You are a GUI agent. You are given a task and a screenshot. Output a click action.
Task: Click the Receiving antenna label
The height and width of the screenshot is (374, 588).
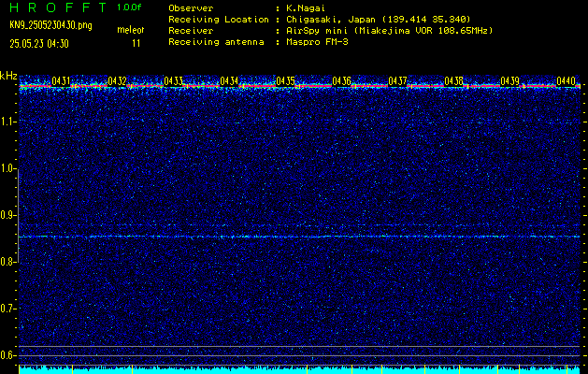tap(216, 42)
